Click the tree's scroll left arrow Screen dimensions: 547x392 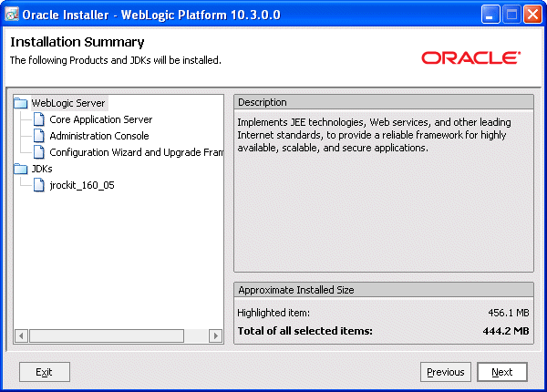tap(22, 335)
